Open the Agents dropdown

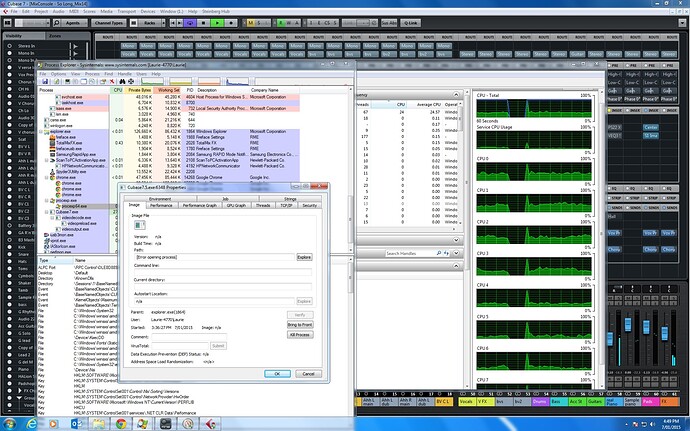pyautogui.click(x=73, y=23)
